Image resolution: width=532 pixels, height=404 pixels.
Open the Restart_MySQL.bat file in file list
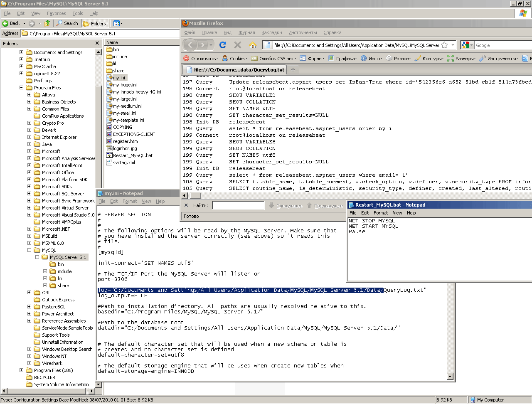tap(132, 155)
